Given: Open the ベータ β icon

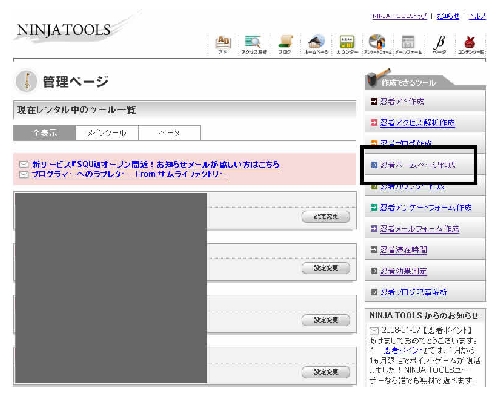Looking at the screenshot, I should pos(439,44).
